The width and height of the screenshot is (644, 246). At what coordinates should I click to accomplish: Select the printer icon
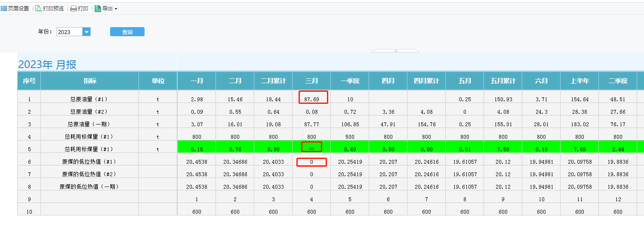pyautogui.click(x=73, y=9)
